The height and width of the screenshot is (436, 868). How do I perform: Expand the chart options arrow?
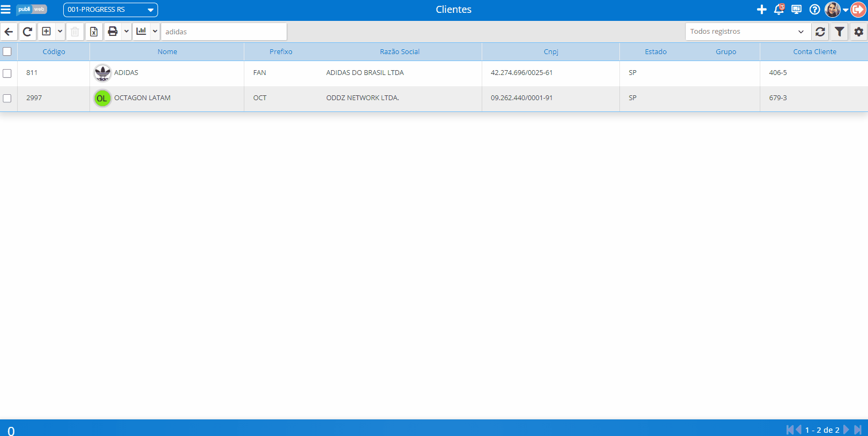click(155, 32)
